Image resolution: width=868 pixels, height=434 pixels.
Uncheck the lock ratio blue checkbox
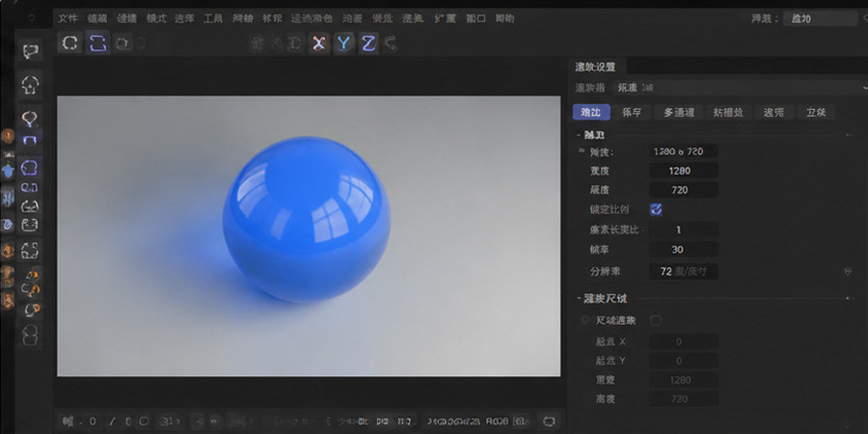(656, 209)
